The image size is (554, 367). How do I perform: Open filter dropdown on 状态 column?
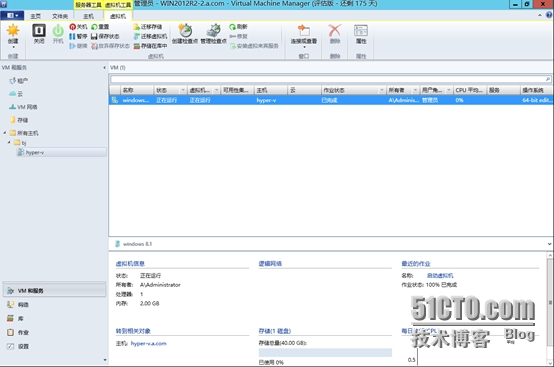[x=183, y=90]
